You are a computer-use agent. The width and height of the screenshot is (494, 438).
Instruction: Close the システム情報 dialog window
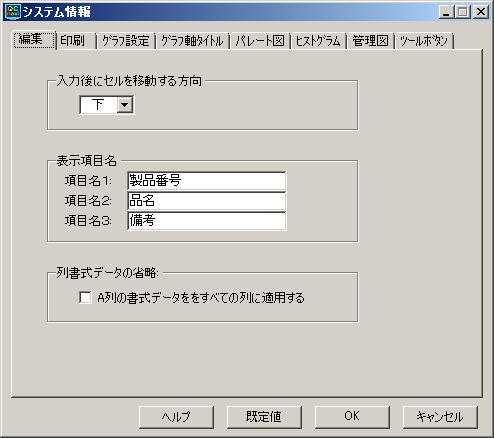coord(481,12)
